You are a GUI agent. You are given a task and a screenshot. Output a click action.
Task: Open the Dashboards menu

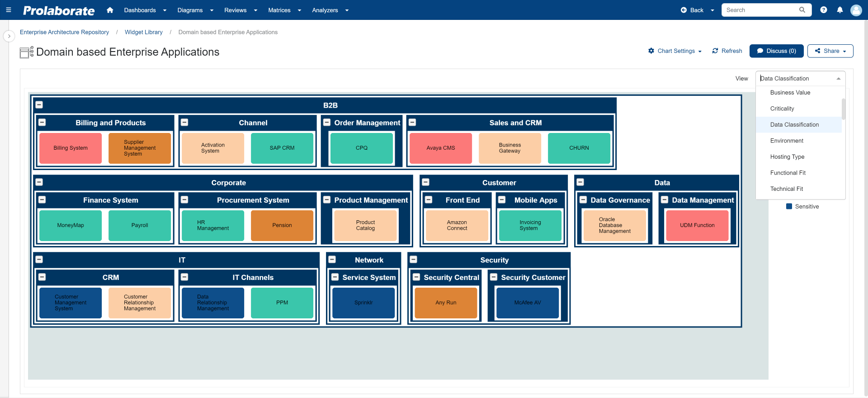tap(145, 10)
